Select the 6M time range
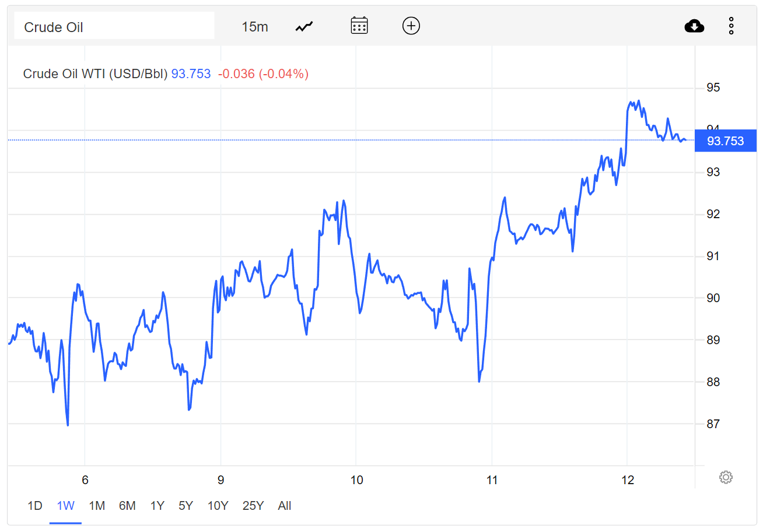Image resolution: width=763 pixels, height=532 pixels. click(x=127, y=506)
